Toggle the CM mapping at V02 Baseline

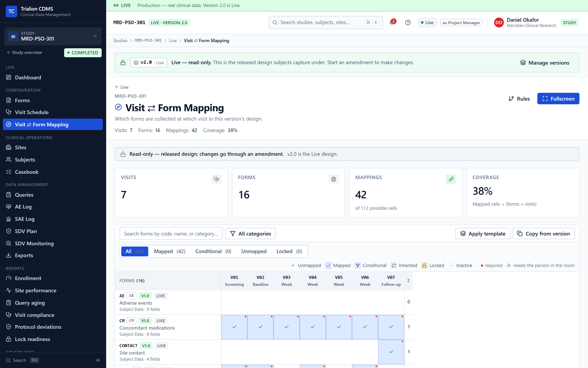260,327
